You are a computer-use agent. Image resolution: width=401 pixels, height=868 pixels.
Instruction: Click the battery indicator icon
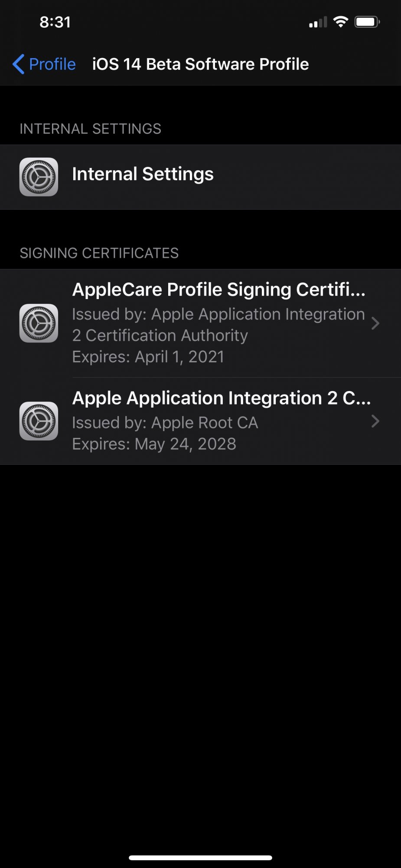click(367, 22)
